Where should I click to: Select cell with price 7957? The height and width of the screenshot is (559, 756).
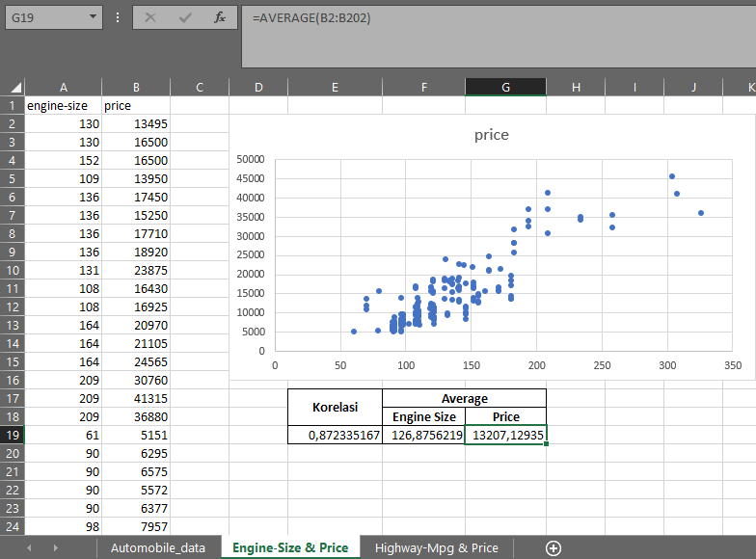click(136, 526)
